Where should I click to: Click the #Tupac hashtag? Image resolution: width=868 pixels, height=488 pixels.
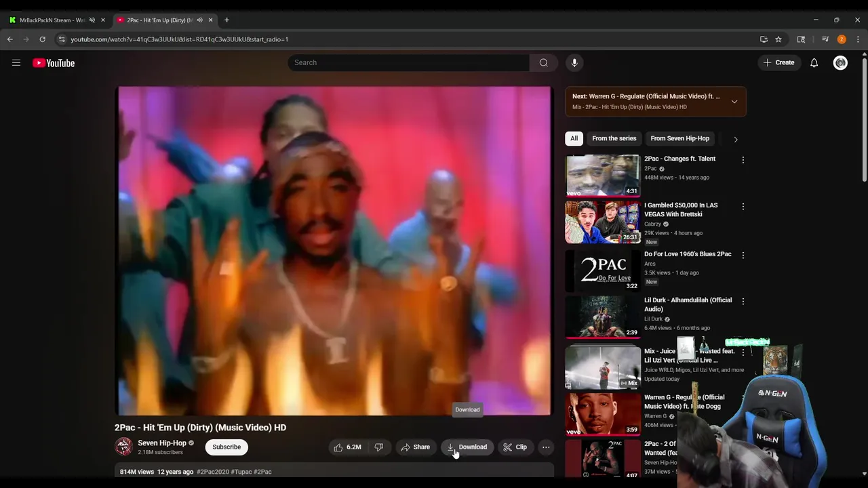click(x=241, y=472)
